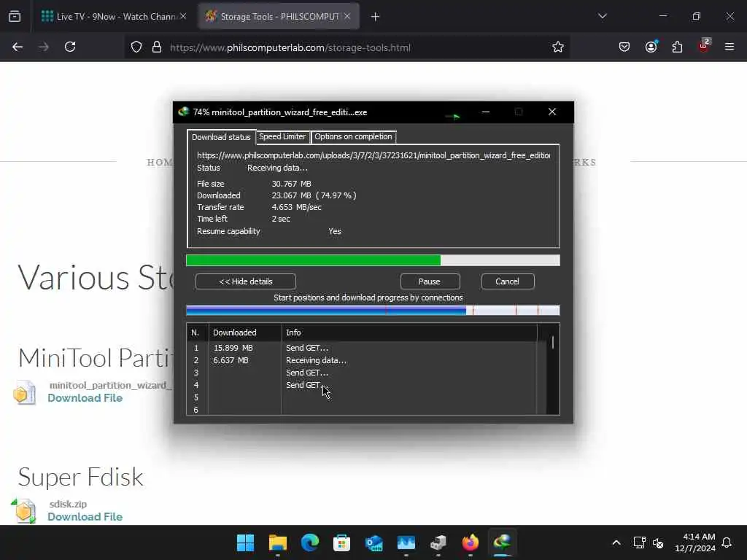Image resolution: width=747 pixels, height=560 pixels.
Task: Click the Live TV - 9Now browser tab
Action: pos(115,17)
